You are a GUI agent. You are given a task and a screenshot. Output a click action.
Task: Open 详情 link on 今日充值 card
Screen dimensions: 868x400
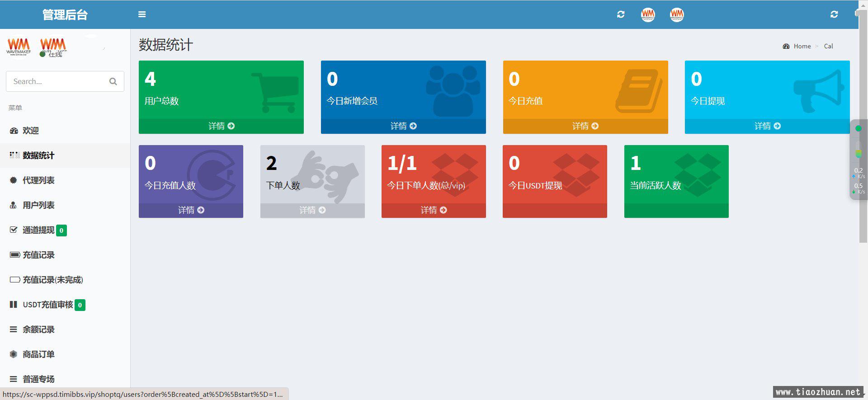(585, 126)
